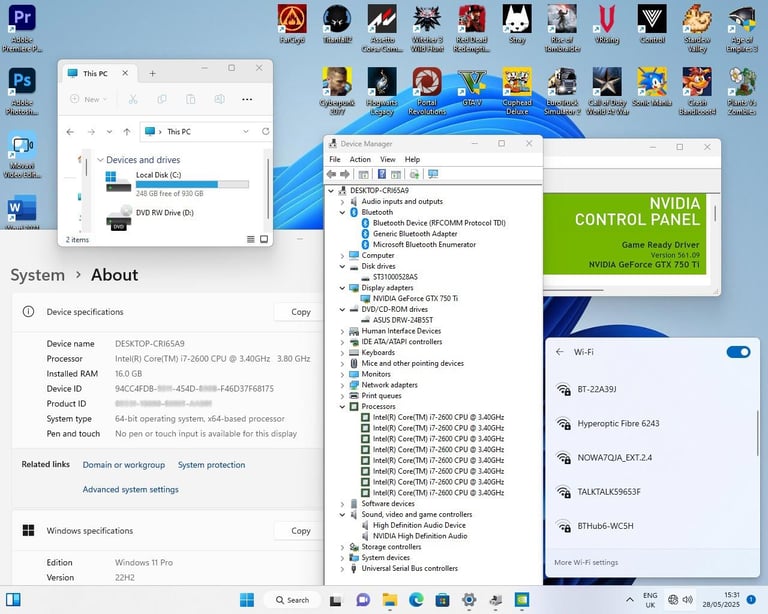Click the Scan for hardware changes toolbar icon
Viewport: 768px width, 614px height.
tap(432, 174)
